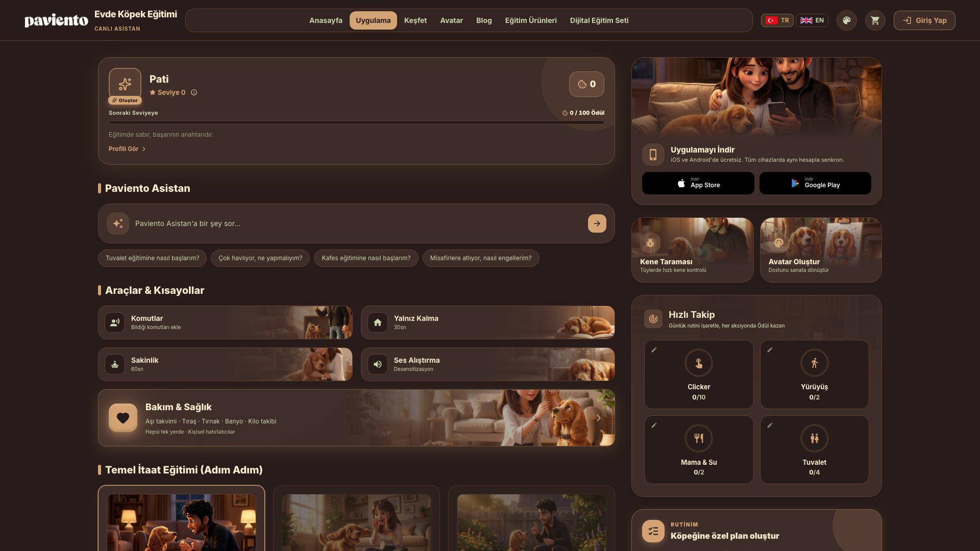This screenshot has height=551, width=980.
Task: Click the Yürüyüş walking icon
Action: tap(815, 363)
